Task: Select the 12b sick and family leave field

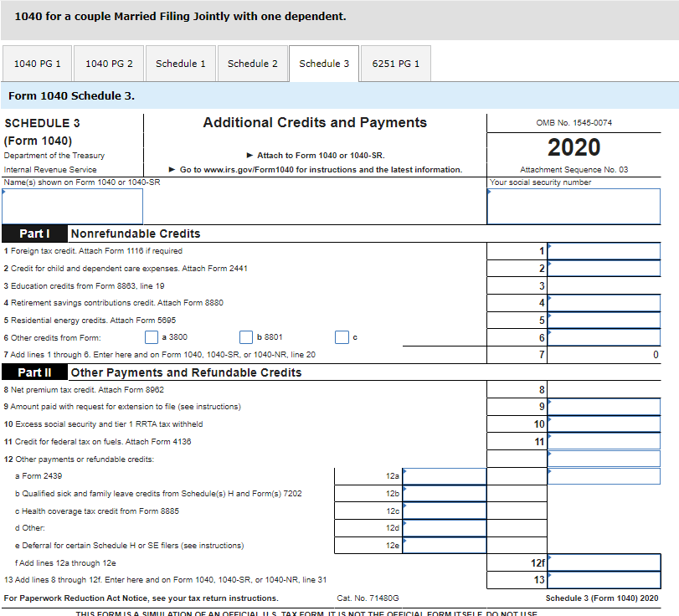Action: coord(445,494)
